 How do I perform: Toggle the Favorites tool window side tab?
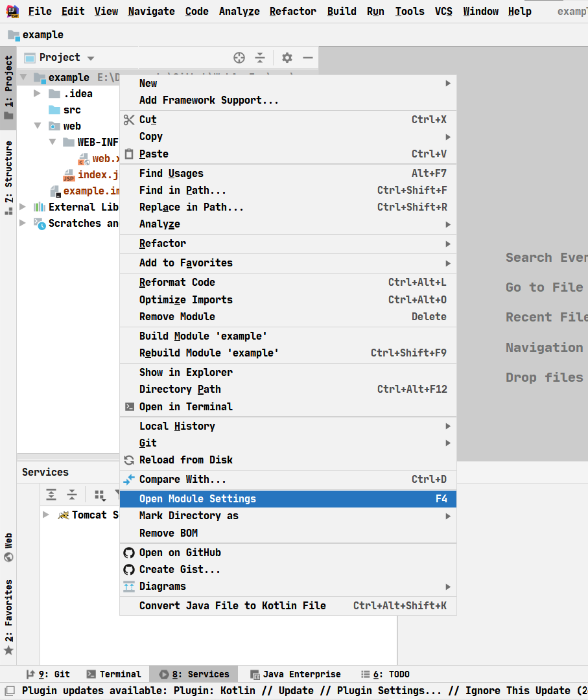tap(8, 617)
